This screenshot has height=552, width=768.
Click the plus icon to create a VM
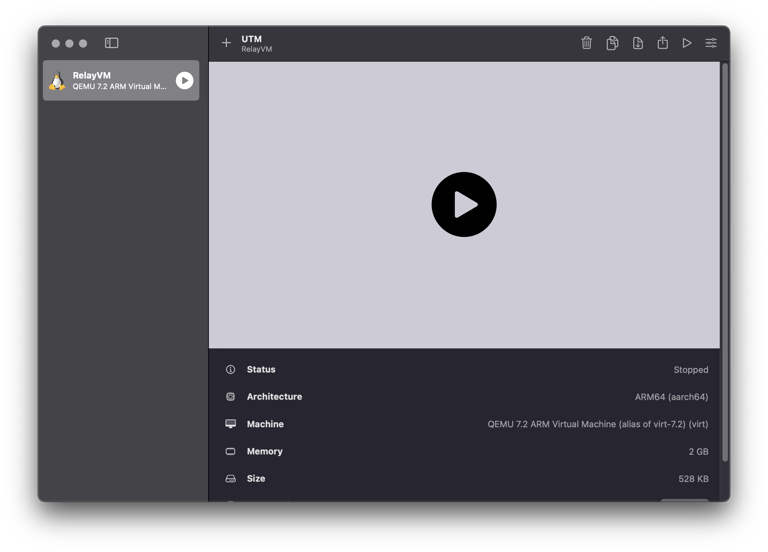click(x=226, y=43)
